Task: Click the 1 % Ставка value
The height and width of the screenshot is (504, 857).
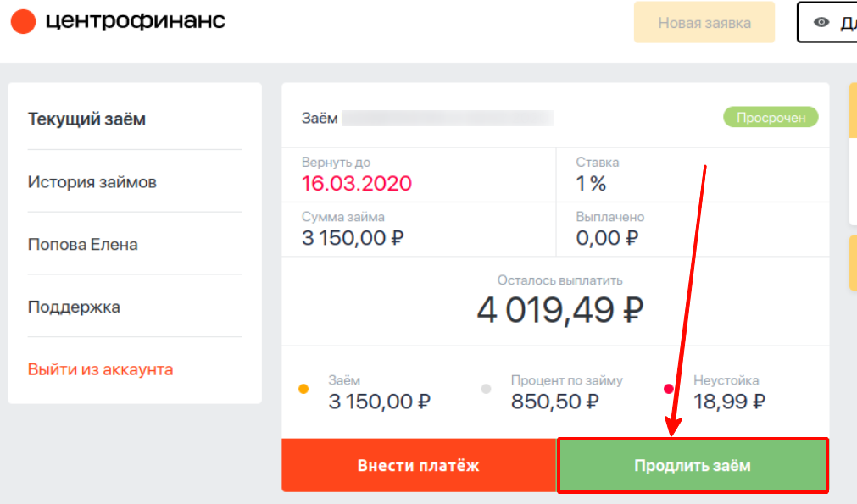Action: point(591,184)
